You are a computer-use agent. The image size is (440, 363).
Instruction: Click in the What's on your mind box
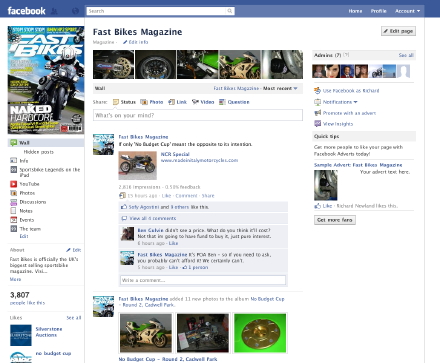click(x=198, y=115)
